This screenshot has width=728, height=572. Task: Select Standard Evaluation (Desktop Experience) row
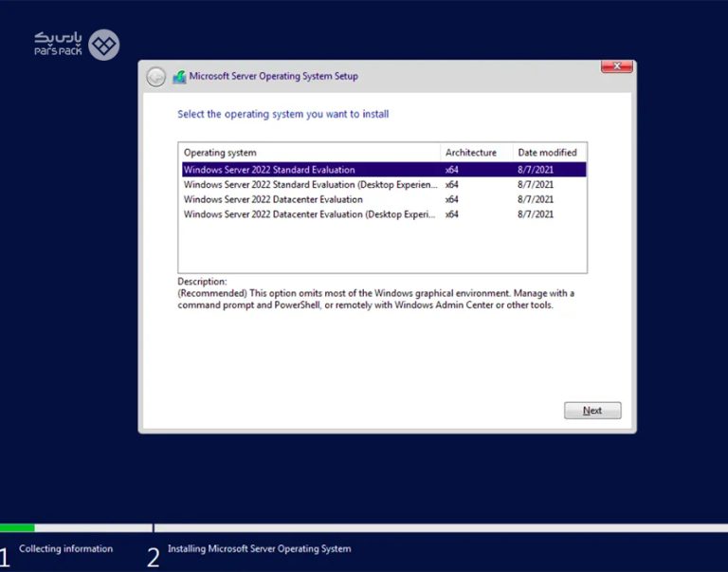[x=384, y=184]
